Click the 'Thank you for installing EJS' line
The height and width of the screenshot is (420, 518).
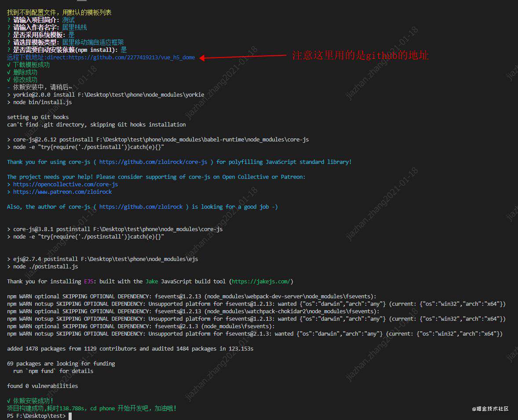[x=150, y=282]
